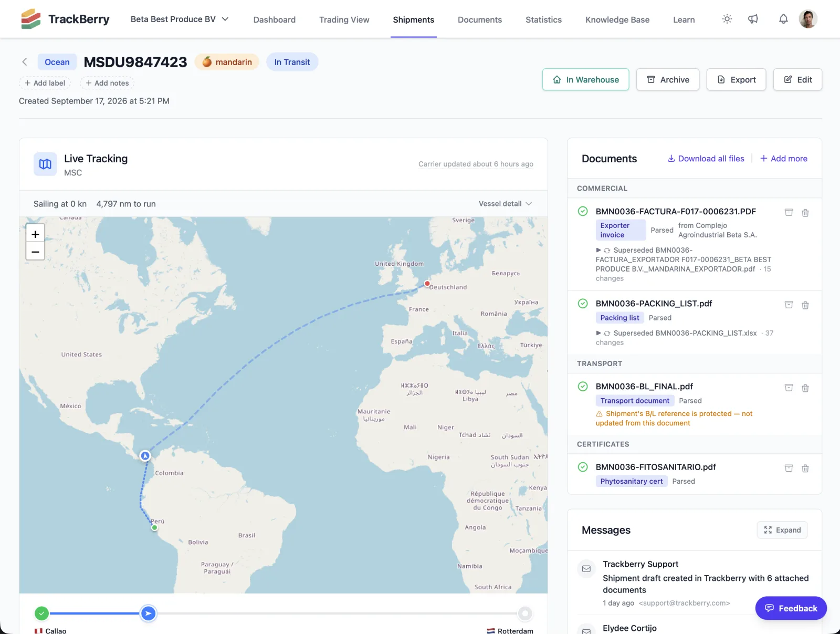Click the red Rotterdam destination map marker
Viewport: 840px width, 634px height.
427,284
